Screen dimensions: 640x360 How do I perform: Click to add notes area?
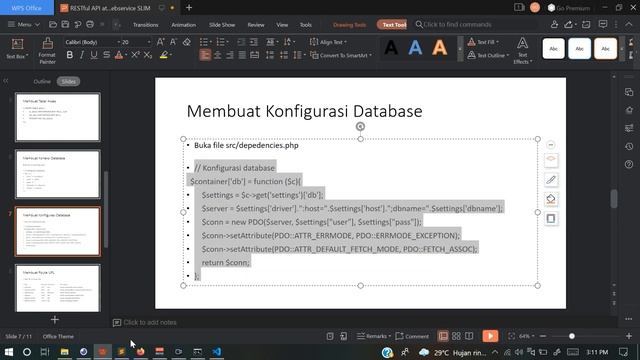click(x=150, y=322)
